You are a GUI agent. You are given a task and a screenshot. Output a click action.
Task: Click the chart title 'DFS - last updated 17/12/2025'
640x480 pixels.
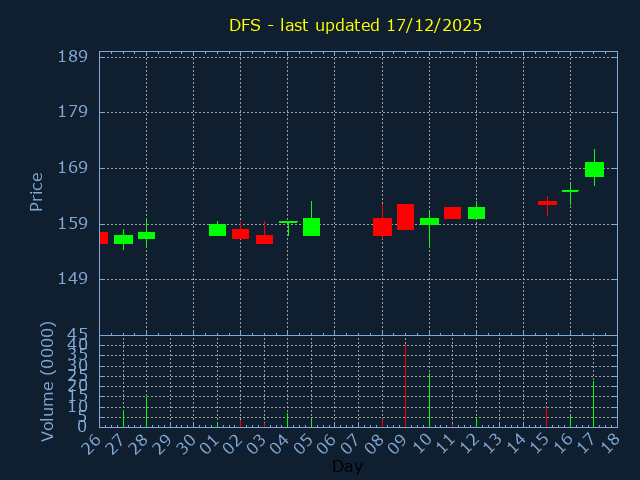[x=355, y=25]
